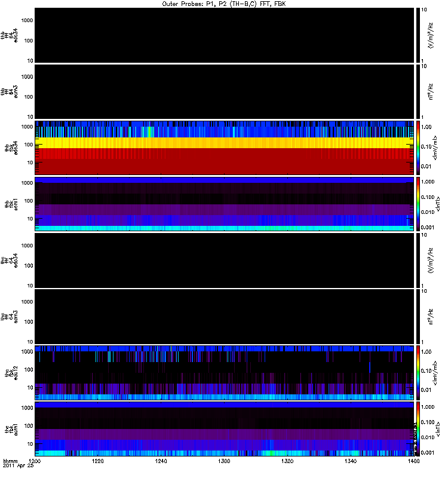
Task: Click the 'thc fff 64 edc34' y-axis title
Action: point(9,261)
